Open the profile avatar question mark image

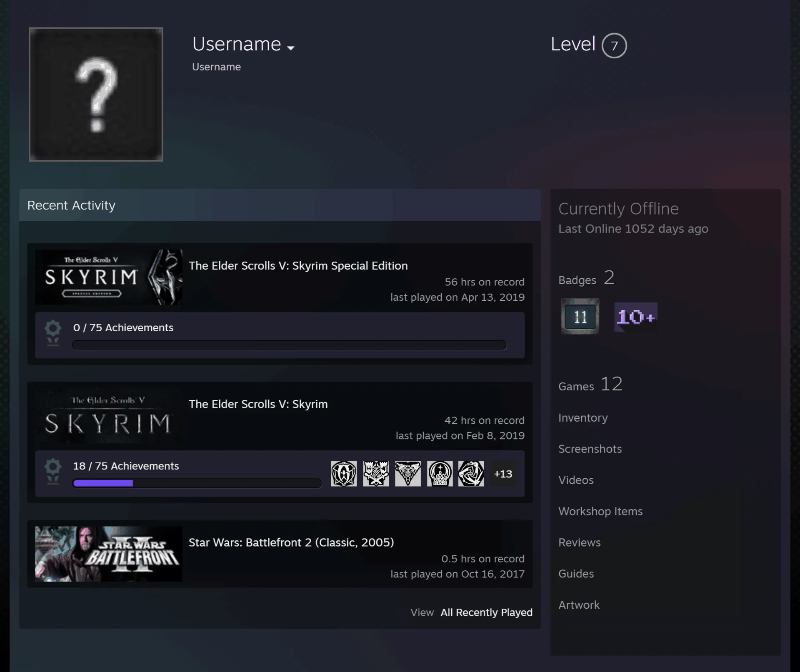tap(96, 94)
